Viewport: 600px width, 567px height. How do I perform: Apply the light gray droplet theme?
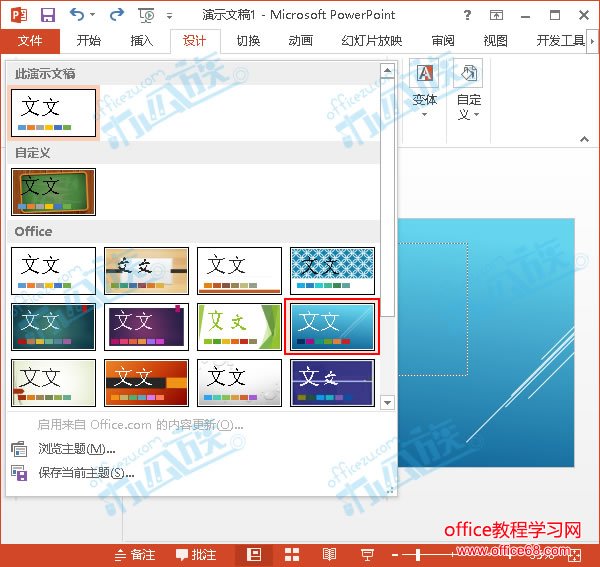pos(239,383)
